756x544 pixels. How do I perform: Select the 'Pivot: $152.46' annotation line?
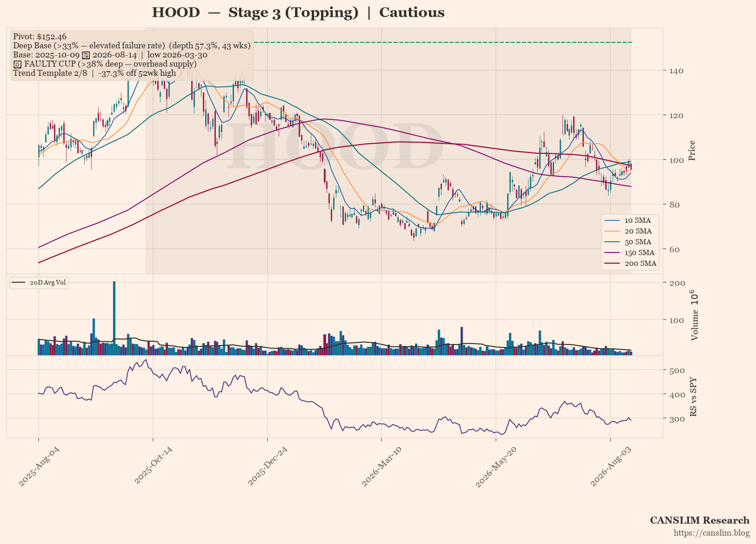(x=40, y=36)
